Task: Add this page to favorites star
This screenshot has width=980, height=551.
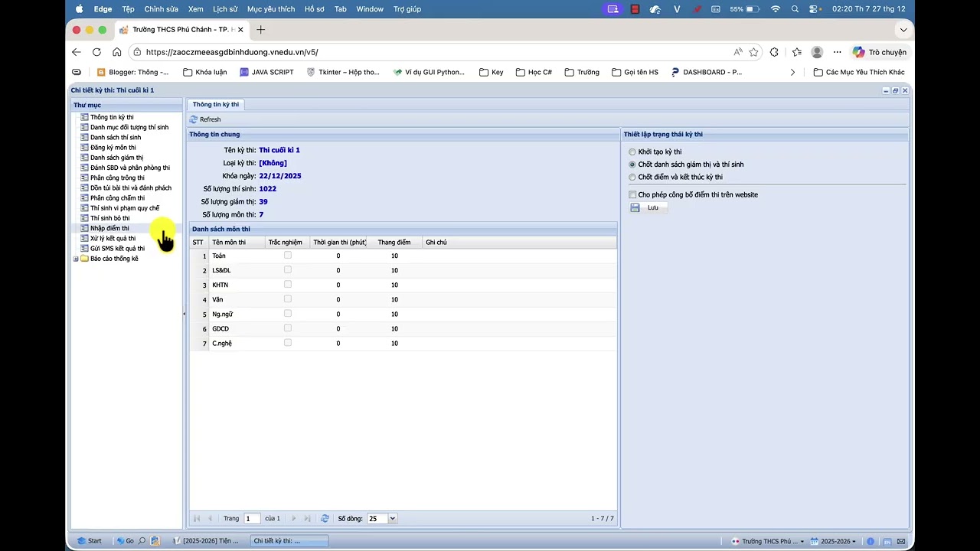Action: [x=754, y=52]
